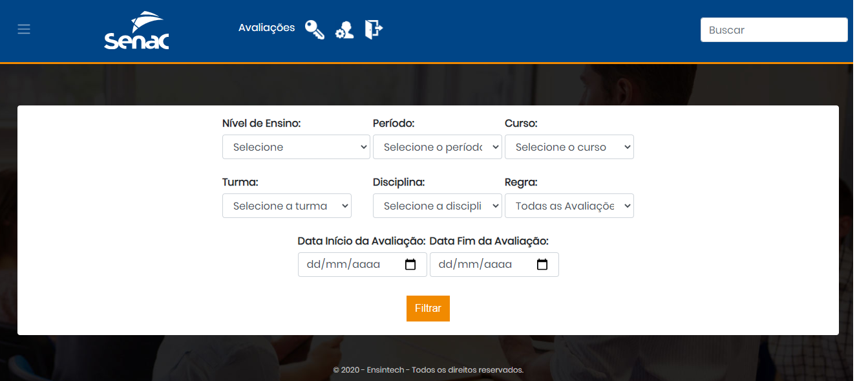Open the Regra dropdown showing Todas as Avaliações

569,206
